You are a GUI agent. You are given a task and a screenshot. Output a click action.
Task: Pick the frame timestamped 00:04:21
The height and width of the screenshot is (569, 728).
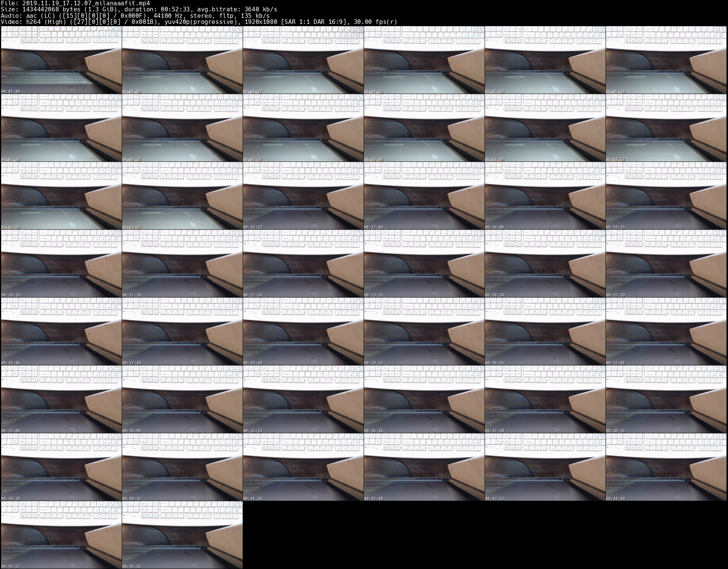coord(424,60)
